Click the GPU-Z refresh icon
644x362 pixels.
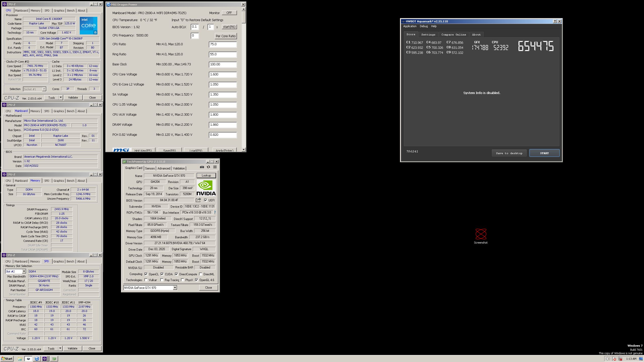tap(208, 167)
